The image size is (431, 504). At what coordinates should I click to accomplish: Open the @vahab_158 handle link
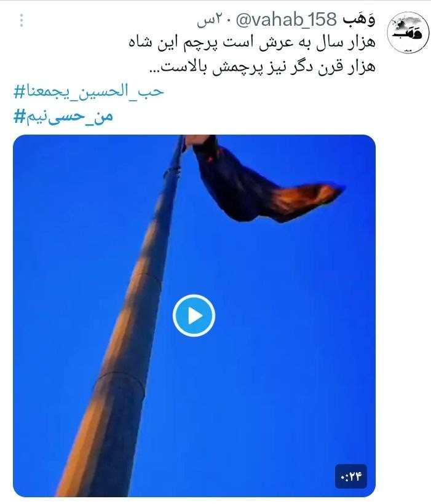[x=287, y=20]
